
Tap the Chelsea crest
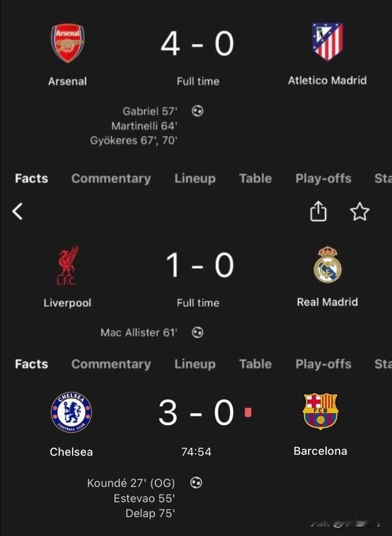[71, 412]
